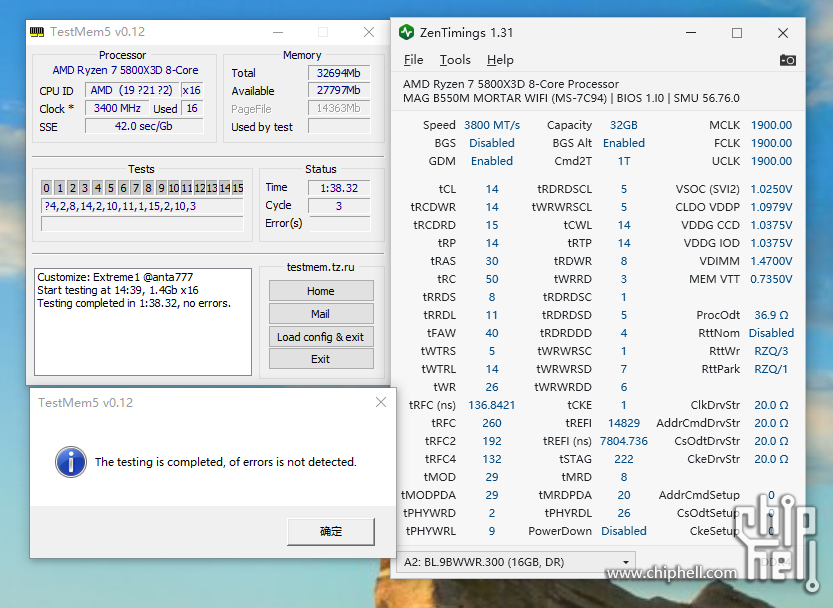Click the Cmd2T value 1T
The height and width of the screenshot is (608, 833).
(624, 161)
